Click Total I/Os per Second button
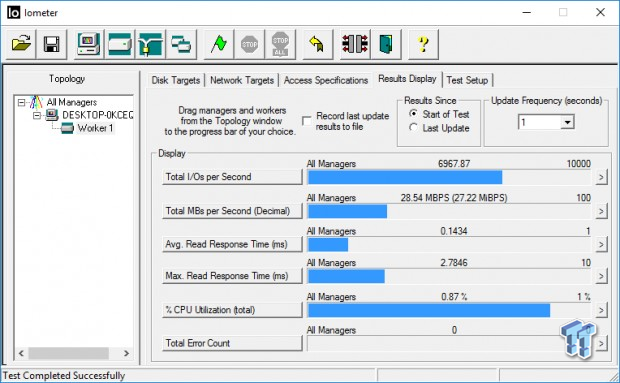This screenshot has width=620, height=383. [x=232, y=177]
